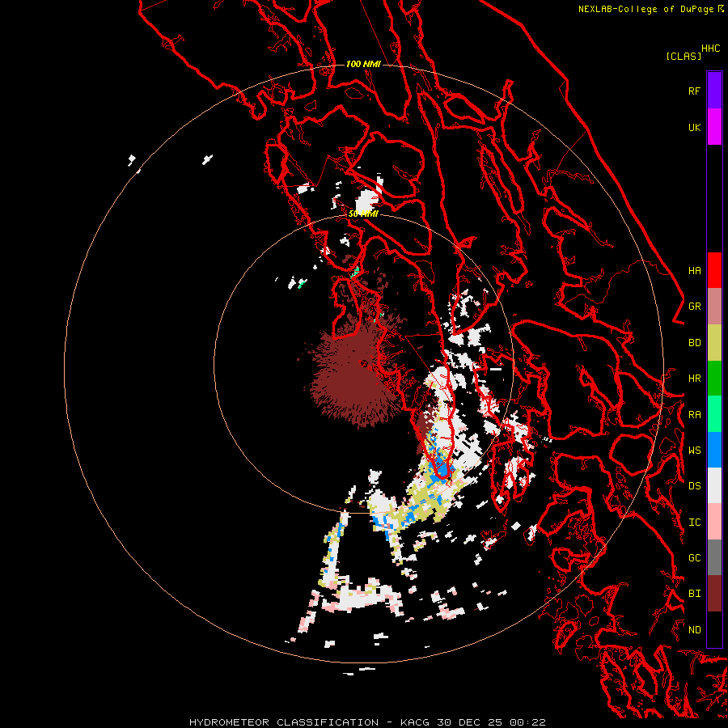
Task: Pick the RA mint legend swatch
Action: coord(714,414)
